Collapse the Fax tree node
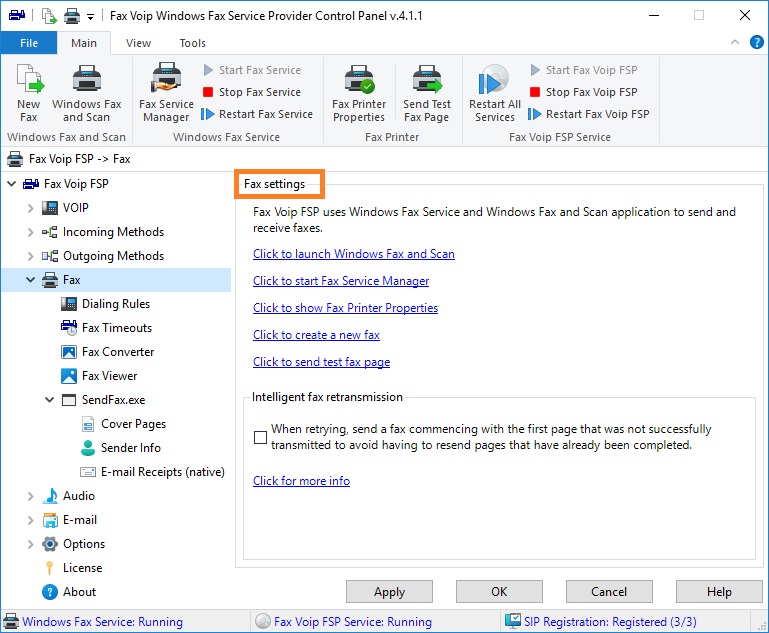The image size is (769, 633). 30,280
